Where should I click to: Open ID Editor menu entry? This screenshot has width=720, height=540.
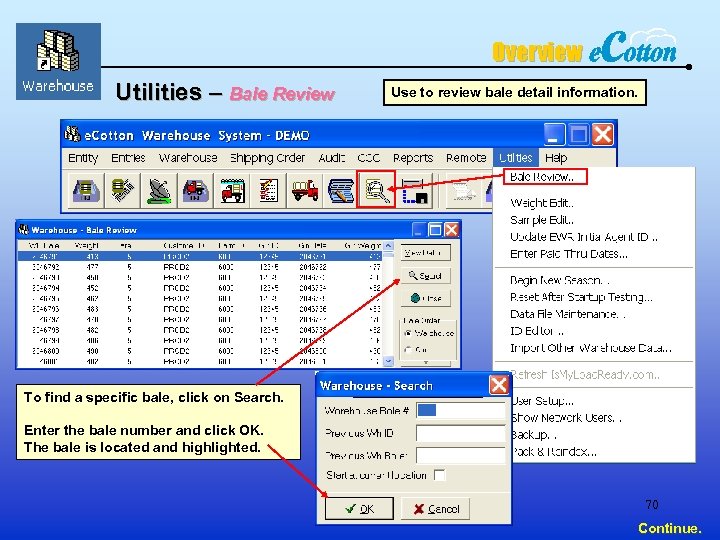point(537,331)
